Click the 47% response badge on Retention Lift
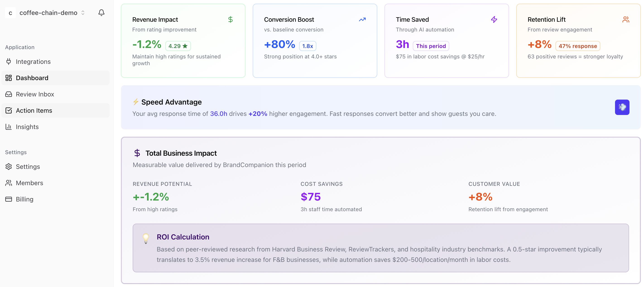644x287 pixels. tap(578, 46)
